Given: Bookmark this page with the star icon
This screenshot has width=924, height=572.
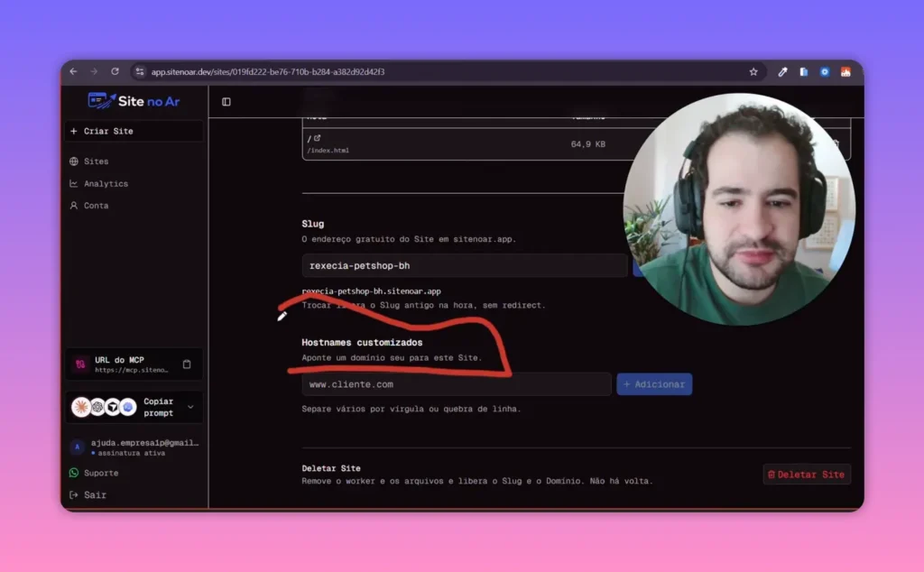Looking at the screenshot, I should pyautogui.click(x=753, y=72).
